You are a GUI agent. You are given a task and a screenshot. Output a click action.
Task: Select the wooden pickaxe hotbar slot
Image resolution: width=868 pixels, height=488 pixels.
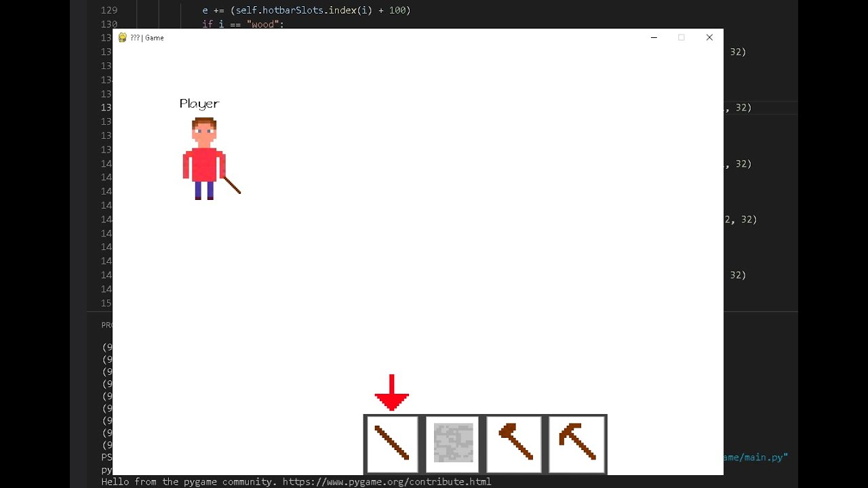(x=576, y=444)
